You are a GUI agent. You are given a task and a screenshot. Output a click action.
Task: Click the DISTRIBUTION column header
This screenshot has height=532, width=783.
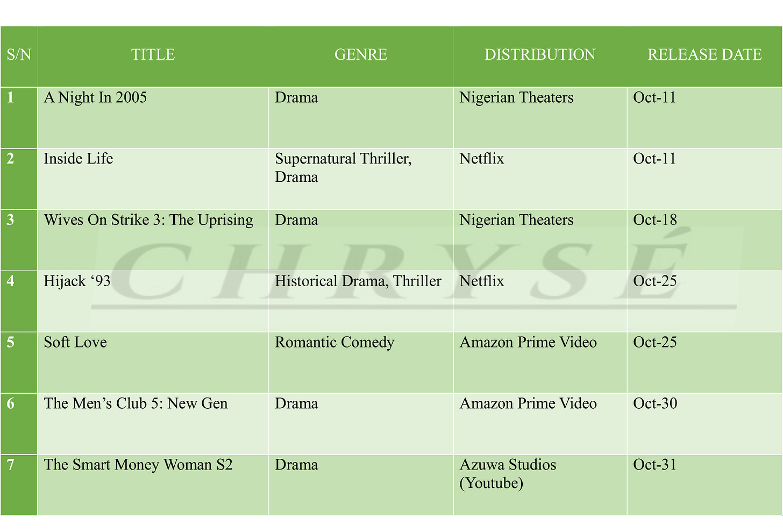(540, 54)
